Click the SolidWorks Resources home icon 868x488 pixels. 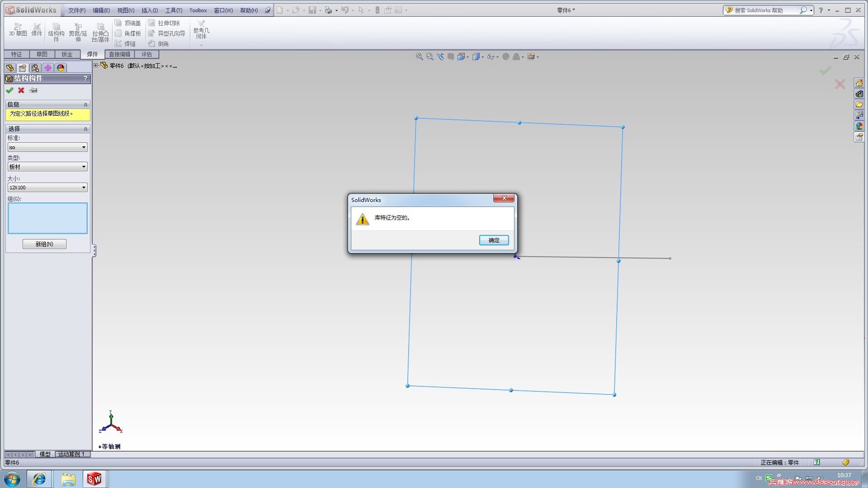[x=859, y=83]
